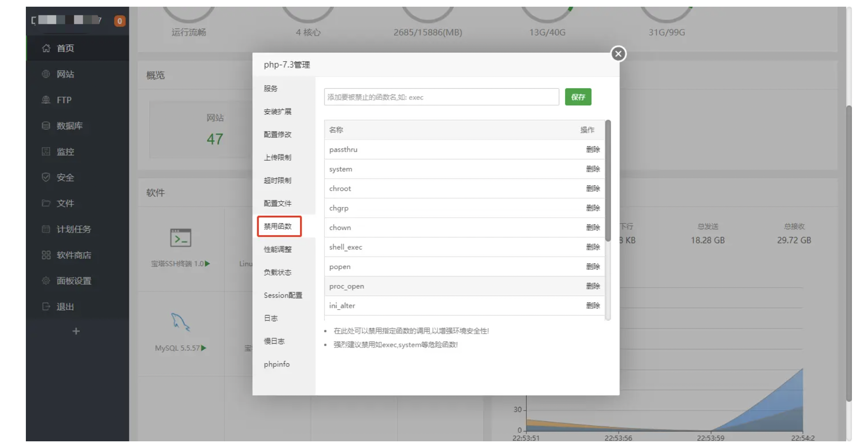Open the 配置修改 tab

(x=277, y=134)
